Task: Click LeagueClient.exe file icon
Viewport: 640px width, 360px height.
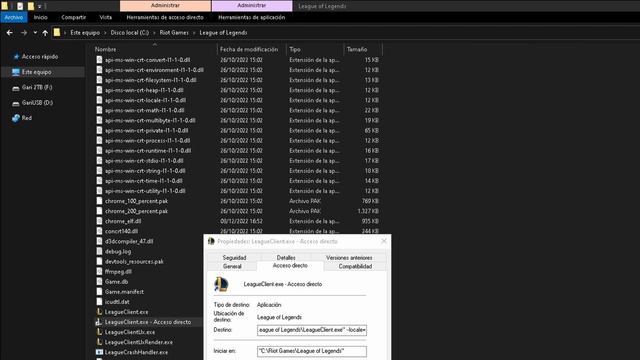Action: [x=99, y=312]
